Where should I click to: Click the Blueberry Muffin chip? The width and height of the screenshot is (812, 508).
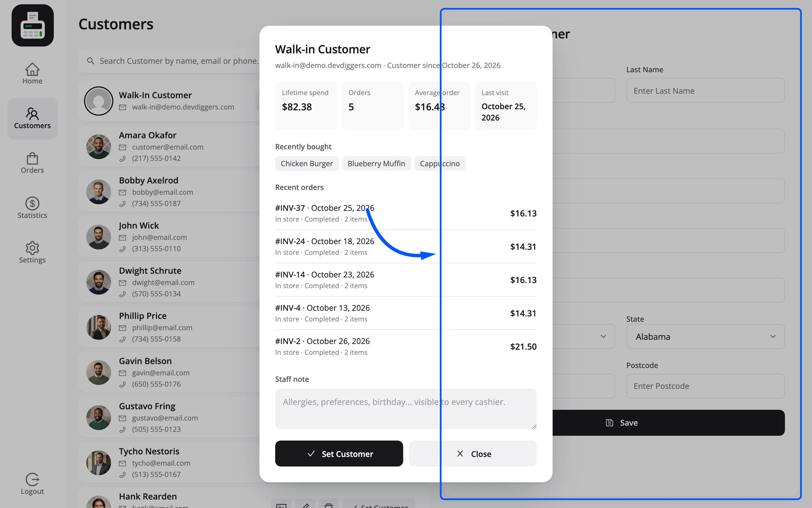376,163
